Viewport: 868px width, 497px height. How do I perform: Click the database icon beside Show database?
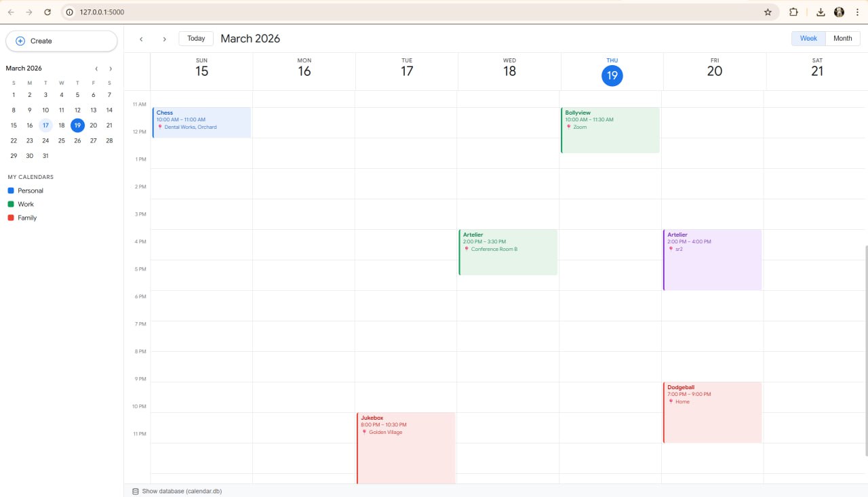135,491
